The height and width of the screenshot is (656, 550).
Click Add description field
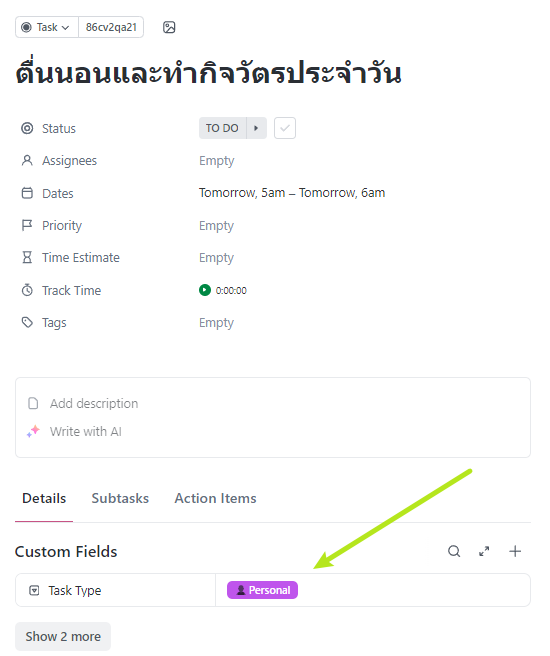(x=94, y=403)
